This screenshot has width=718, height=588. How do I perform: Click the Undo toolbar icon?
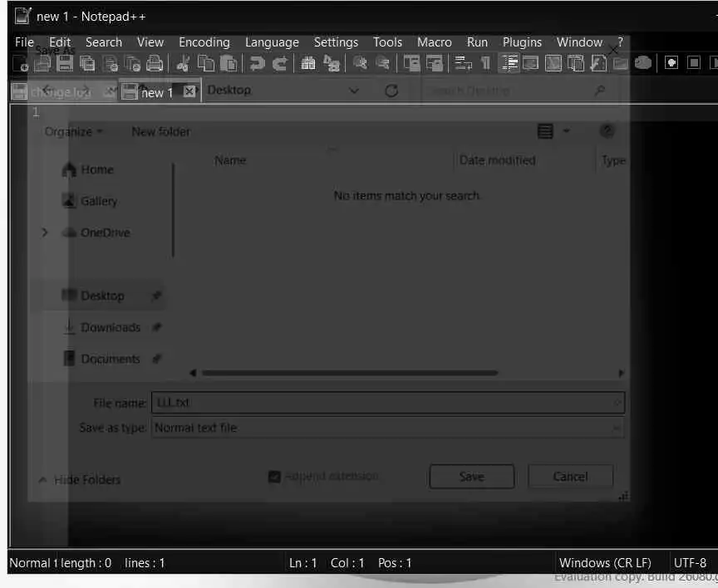point(257,63)
